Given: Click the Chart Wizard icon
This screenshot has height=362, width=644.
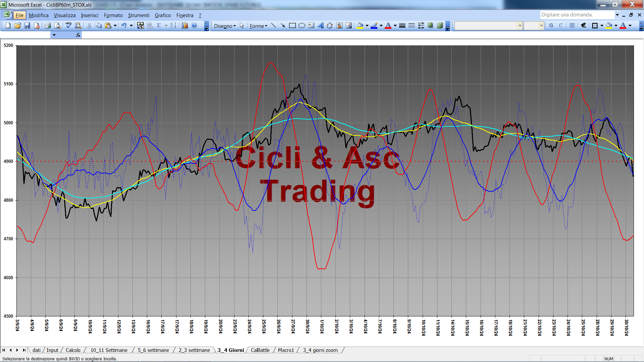Looking at the screenshot, I should tap(185, 25).
